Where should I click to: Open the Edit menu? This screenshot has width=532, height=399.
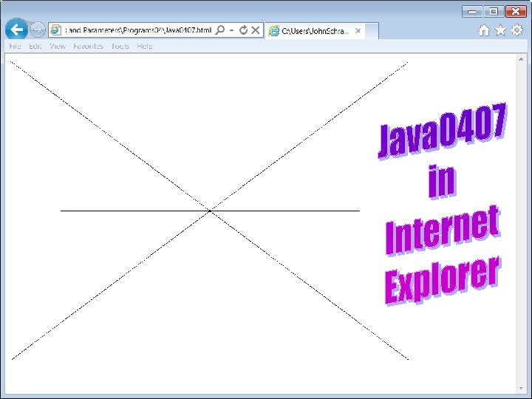click(x=35, y=46)
